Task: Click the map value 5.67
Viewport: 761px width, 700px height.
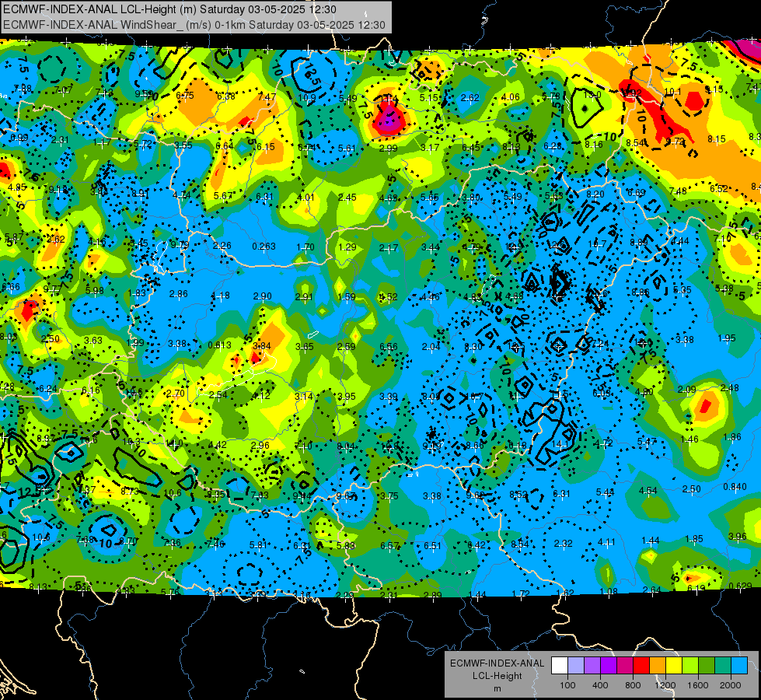Action: click(223, 196)
